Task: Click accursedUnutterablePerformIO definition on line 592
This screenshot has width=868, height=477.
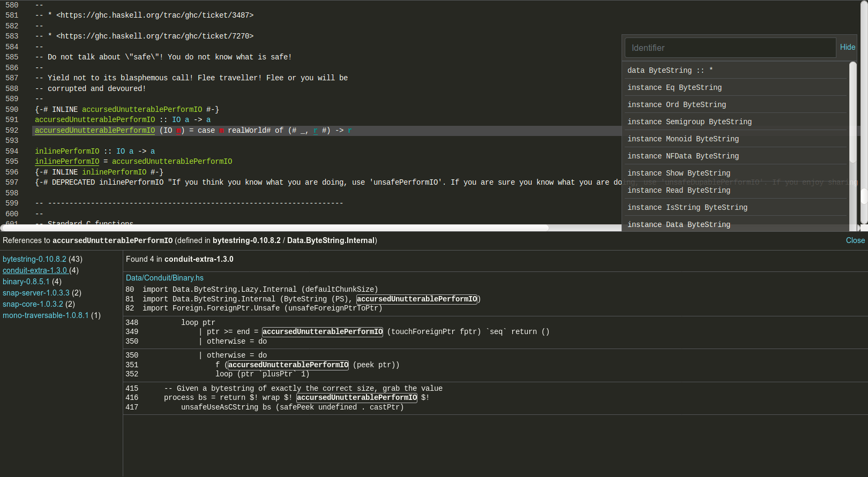Action: click(95, 130)
